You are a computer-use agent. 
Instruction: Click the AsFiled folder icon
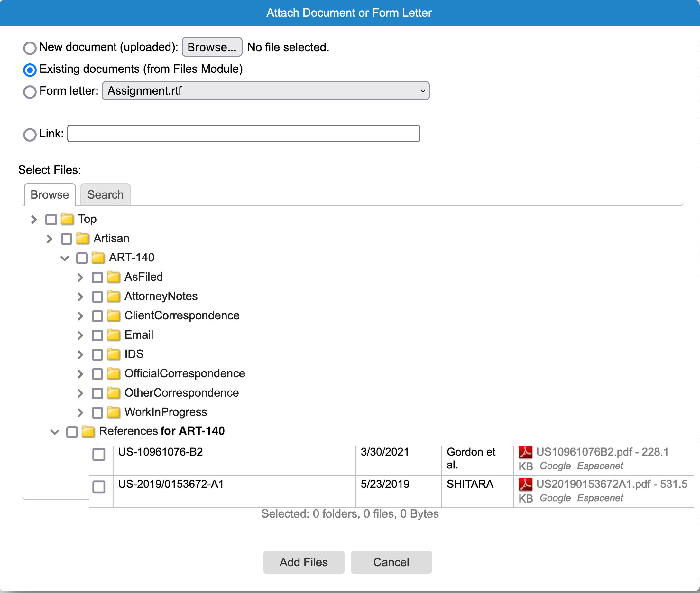click(x=114, y=277)
